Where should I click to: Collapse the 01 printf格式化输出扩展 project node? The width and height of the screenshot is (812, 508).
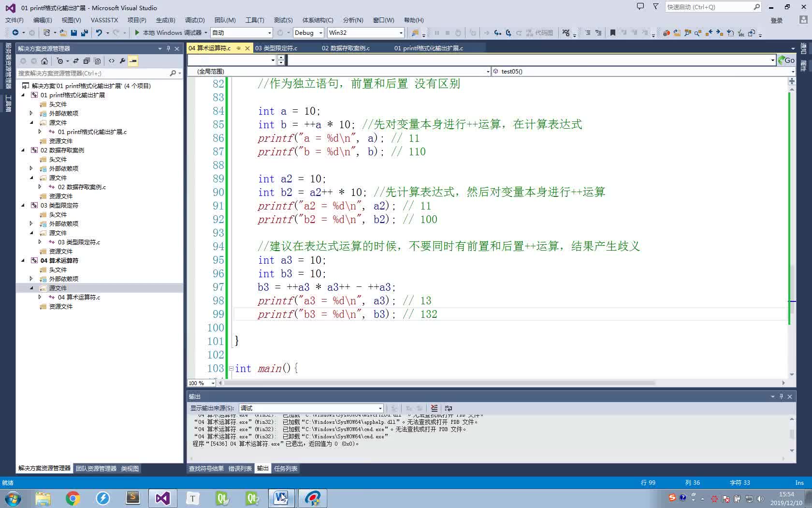tap(23, 95)
